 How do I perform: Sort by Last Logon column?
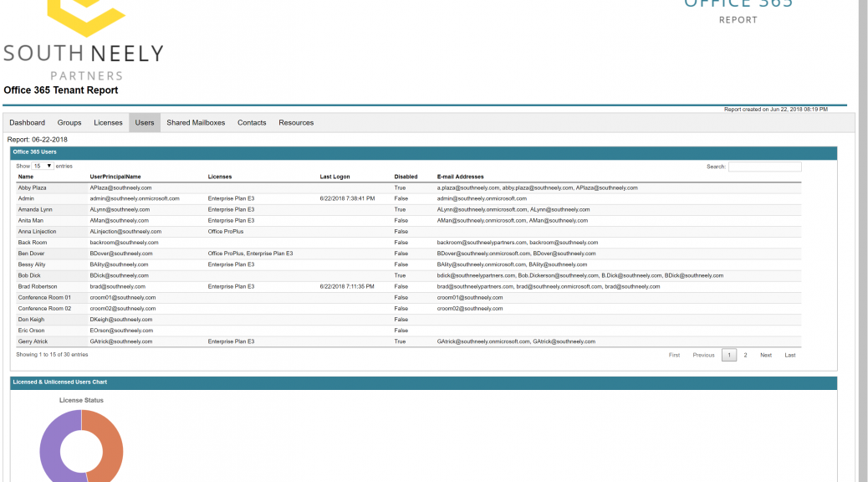point(335,177)
